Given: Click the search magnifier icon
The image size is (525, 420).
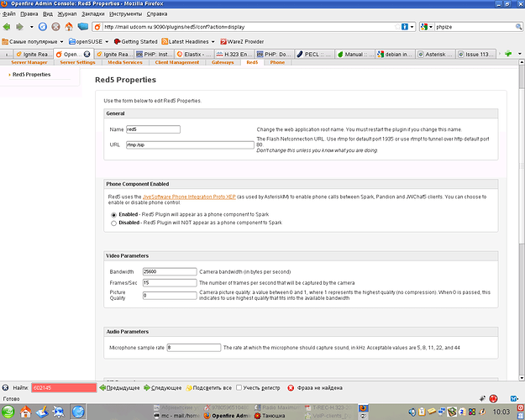Looking at the screenshot, I should [x=518, y=27].
